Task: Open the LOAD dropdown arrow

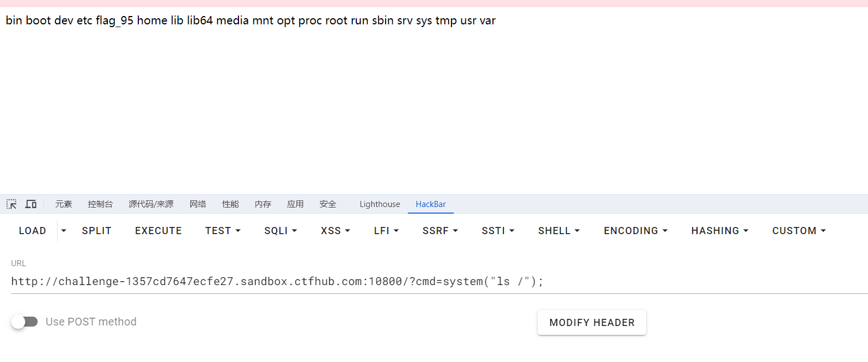Action: pos(64,231)
